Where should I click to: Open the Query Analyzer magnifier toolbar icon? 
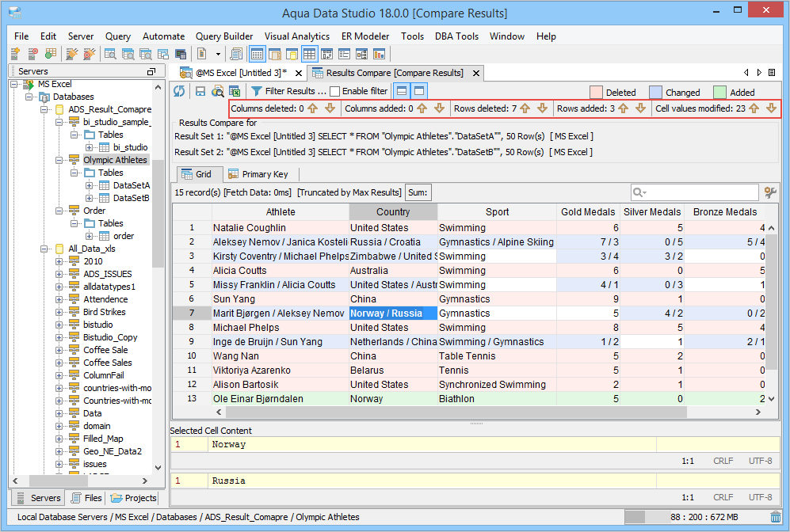[110, 53]
